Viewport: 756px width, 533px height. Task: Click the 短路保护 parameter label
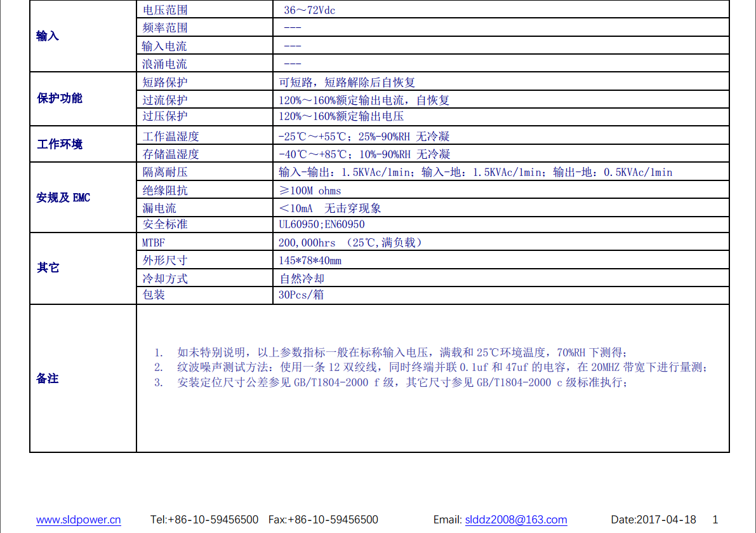pos(165,83)
